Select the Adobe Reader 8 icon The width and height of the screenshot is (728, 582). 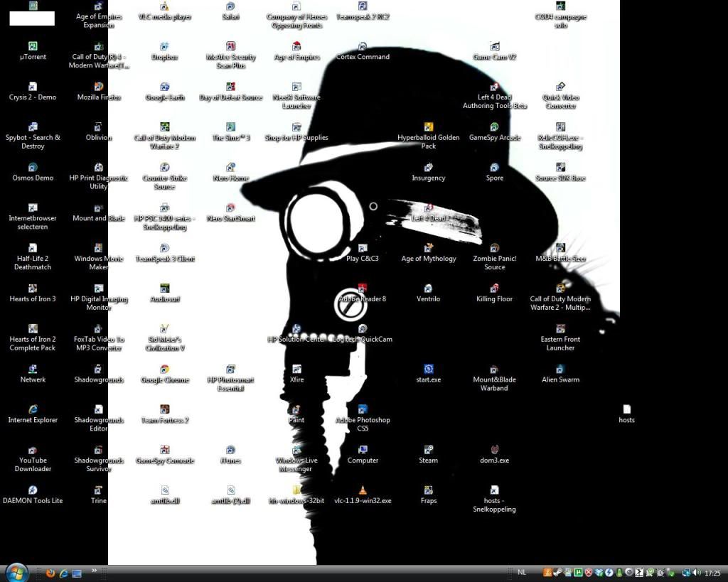[363, 293]
